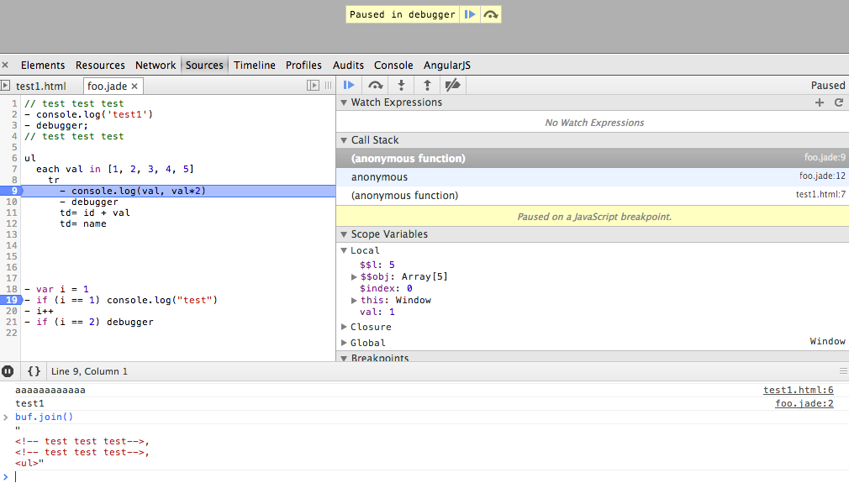Switch to the Resources tab
Viewport: 849px width, 504px height.
click(x=100, y=65)
